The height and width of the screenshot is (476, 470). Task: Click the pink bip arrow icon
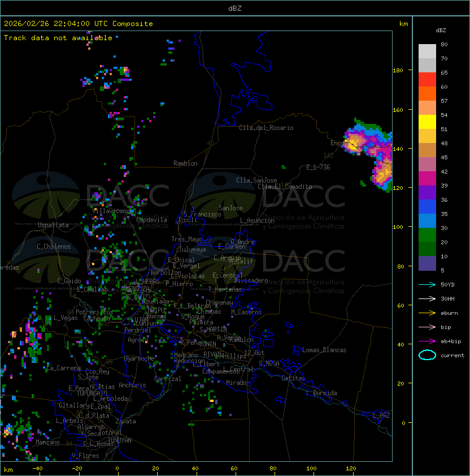427,327
